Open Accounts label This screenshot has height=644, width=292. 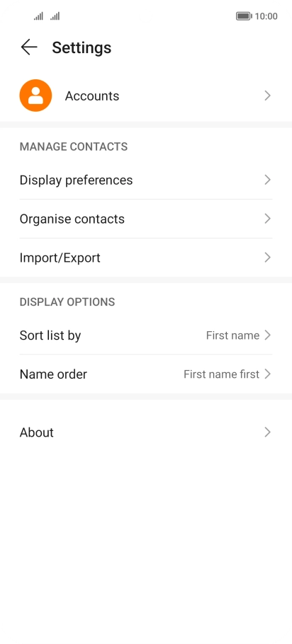(92, 96)
